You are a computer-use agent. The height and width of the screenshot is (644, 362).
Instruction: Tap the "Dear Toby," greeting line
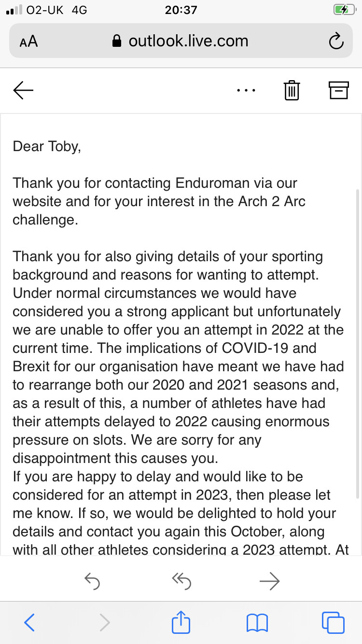pos(47,146)
